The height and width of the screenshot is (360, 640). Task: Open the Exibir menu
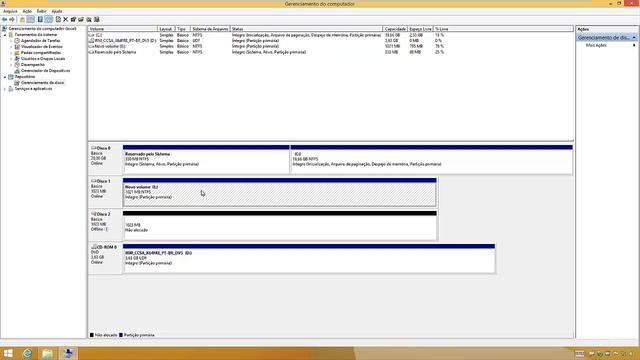coord(42,11)
